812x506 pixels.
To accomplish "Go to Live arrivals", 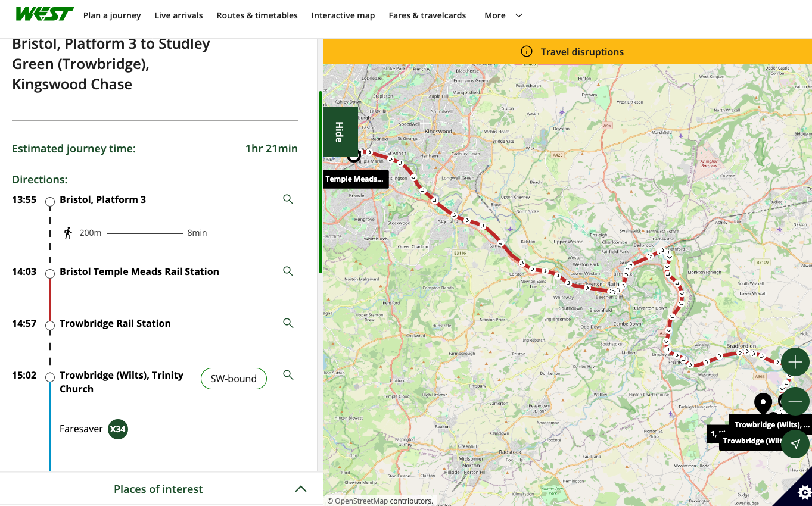I will point(179,15).
